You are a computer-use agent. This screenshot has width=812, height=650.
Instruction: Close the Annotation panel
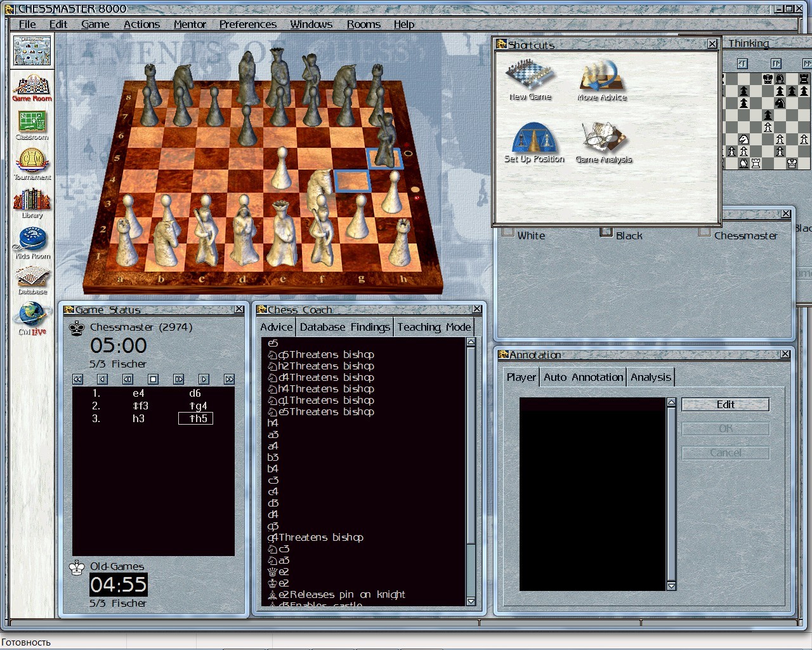coord(785,354)
